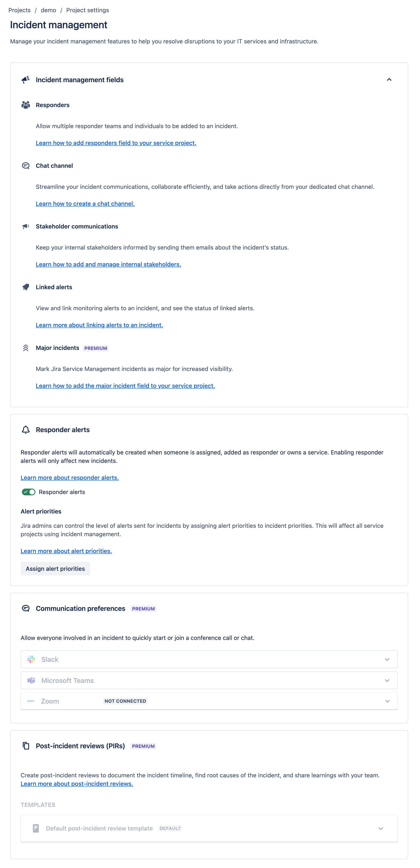Screen dimensions: 420x868
Task: Click the Chat channel speech bubble icon
Action: 26,165
